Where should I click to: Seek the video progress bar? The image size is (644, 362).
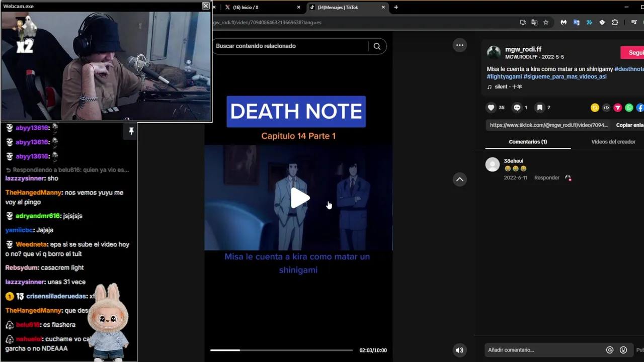click(x=281, y=350)
